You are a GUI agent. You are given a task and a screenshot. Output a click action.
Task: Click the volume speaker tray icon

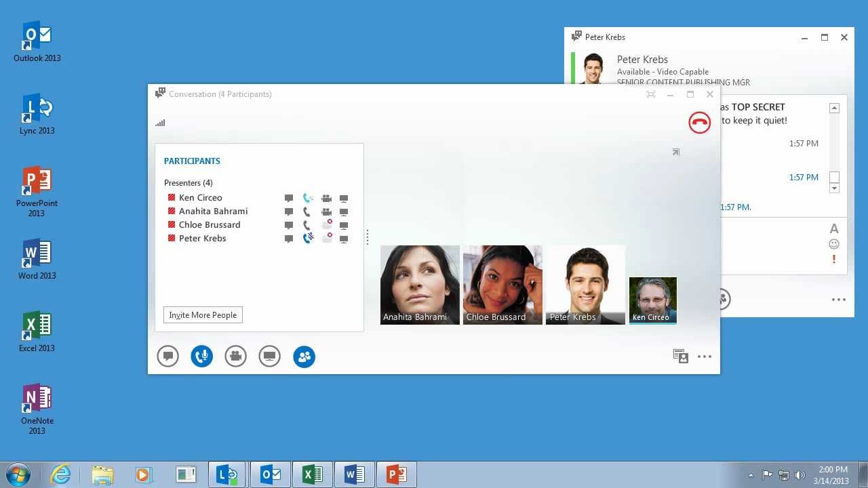(800, 475)
